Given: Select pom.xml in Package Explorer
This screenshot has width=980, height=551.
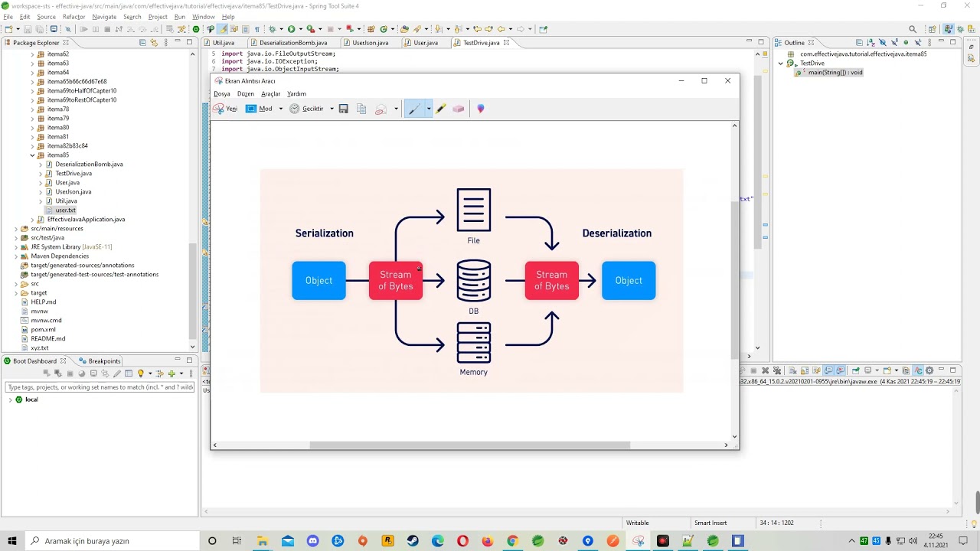Looking at the screenshot, I should point(43,330).
